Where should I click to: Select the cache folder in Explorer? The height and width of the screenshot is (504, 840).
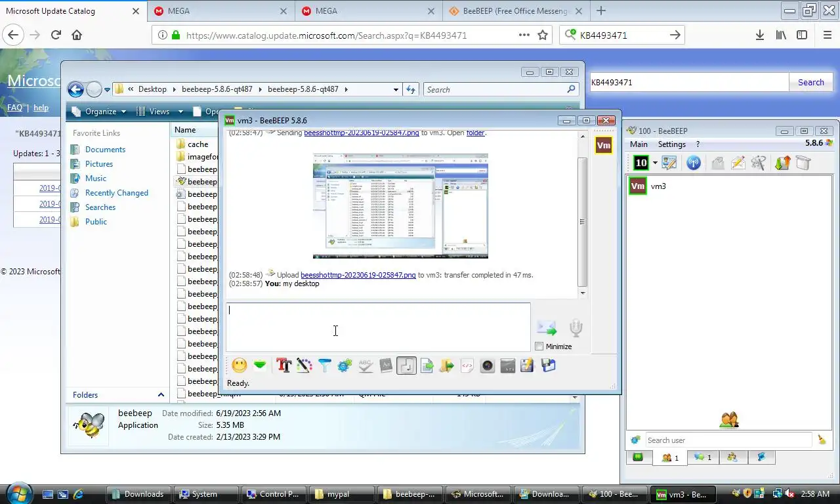198,144
